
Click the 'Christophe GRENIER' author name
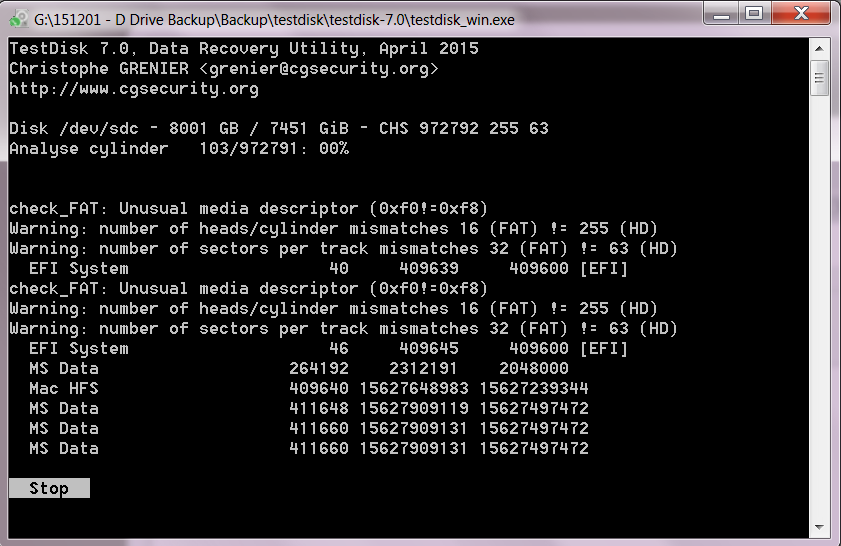click(x=99, y=69)
